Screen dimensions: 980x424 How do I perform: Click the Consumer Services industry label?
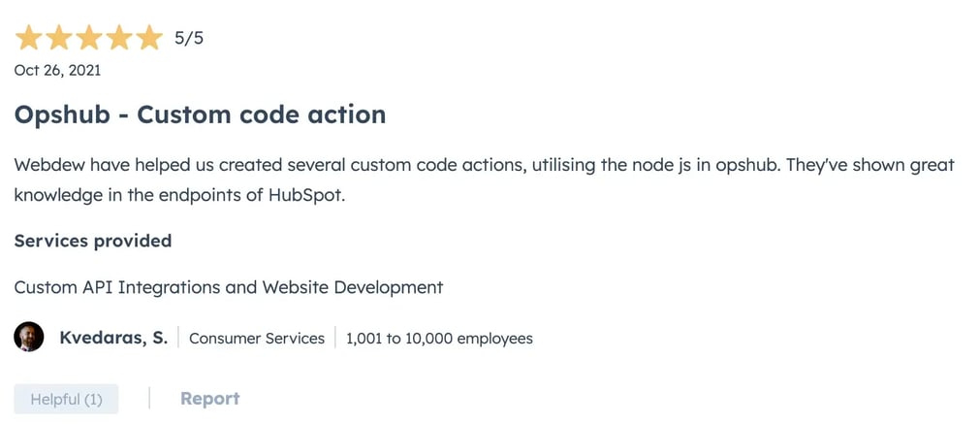257,339
